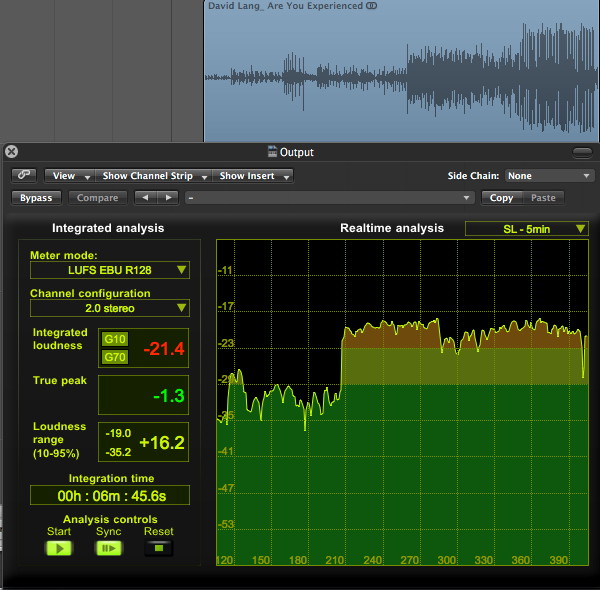600x590 pixels.
Task: Click the -35.2 range lower value
Action: [118, 452]
